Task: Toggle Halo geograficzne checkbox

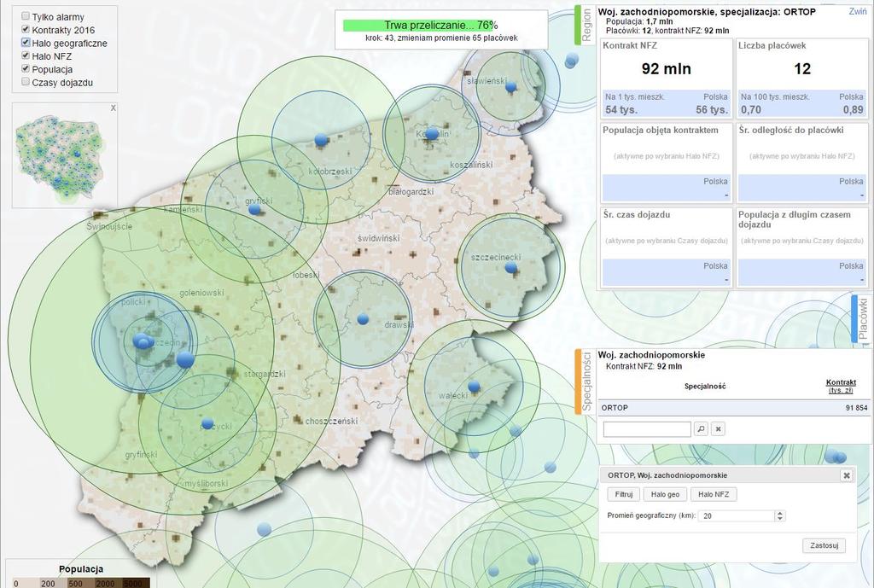Action: tap(26, 43)
